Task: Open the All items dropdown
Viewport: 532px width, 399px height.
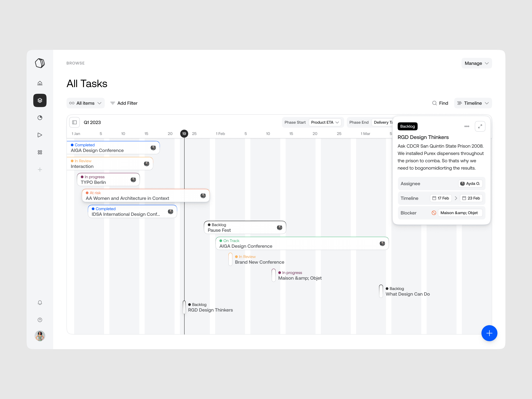Action: tap(86, 103)
